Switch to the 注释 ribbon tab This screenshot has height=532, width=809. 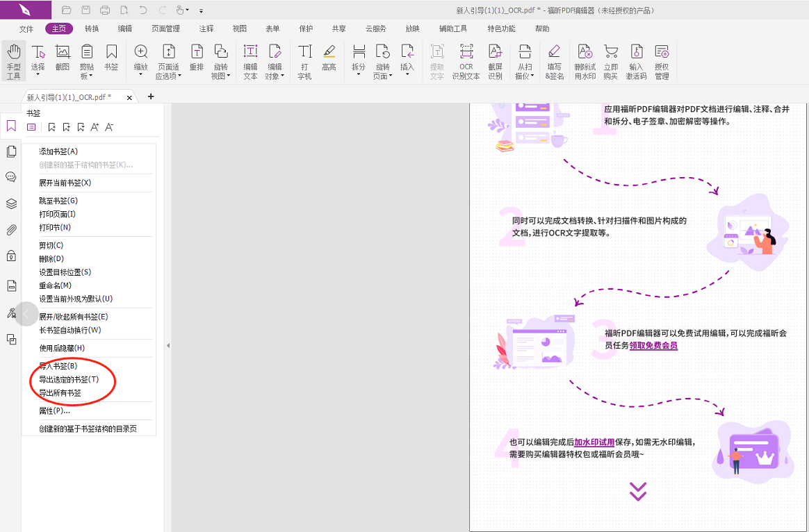206,28
